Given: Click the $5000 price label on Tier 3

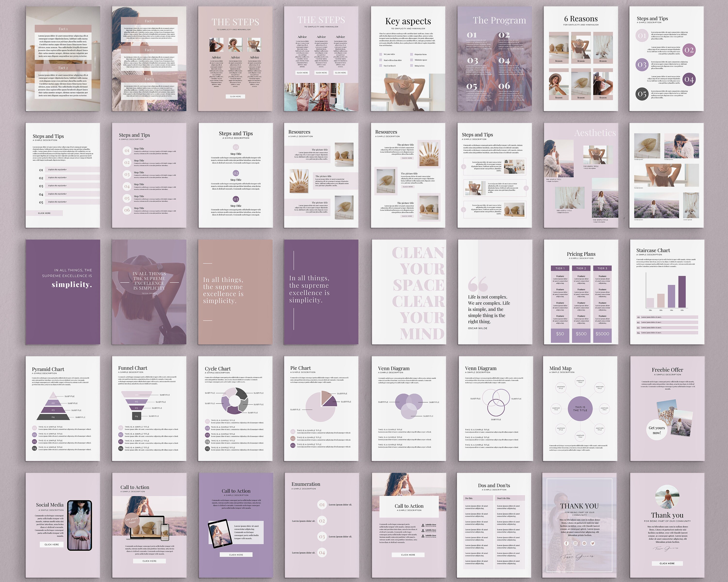Looking at the screenshot, I should pos(603,334).
